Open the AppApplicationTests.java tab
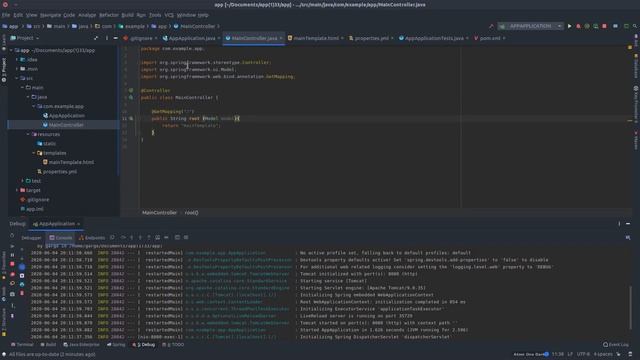The width and height of the screenshot is (640, 360). point(434,38)
